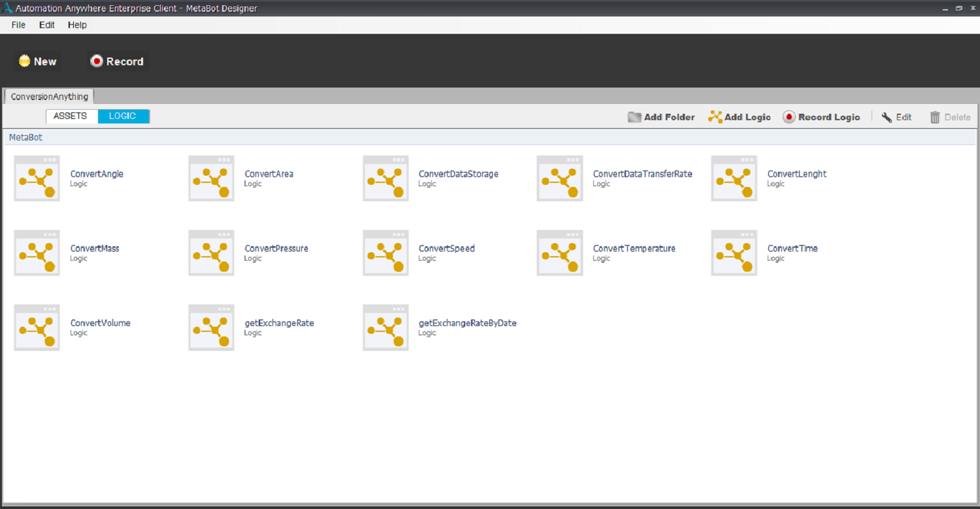Click the ConvertTemperature logic icon
980x509 pixels.
tap(559, 253)
